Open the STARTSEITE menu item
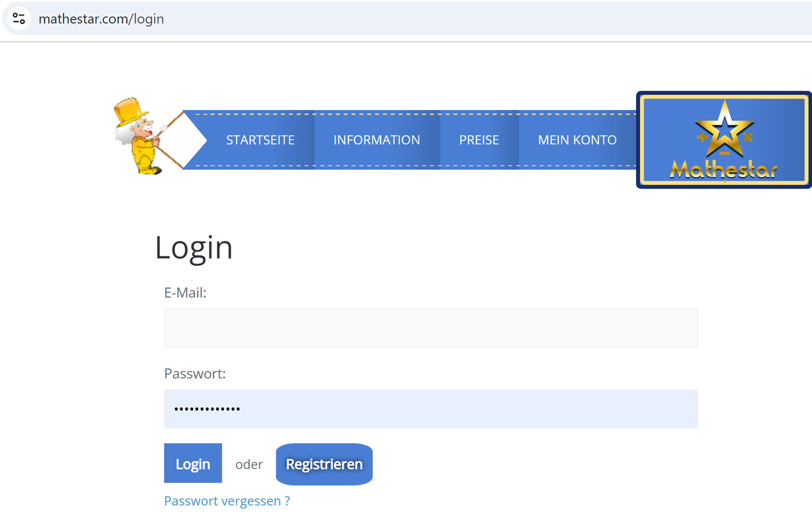Image resolution: width=812 pixels, height=512 pixels. (260, 140)
